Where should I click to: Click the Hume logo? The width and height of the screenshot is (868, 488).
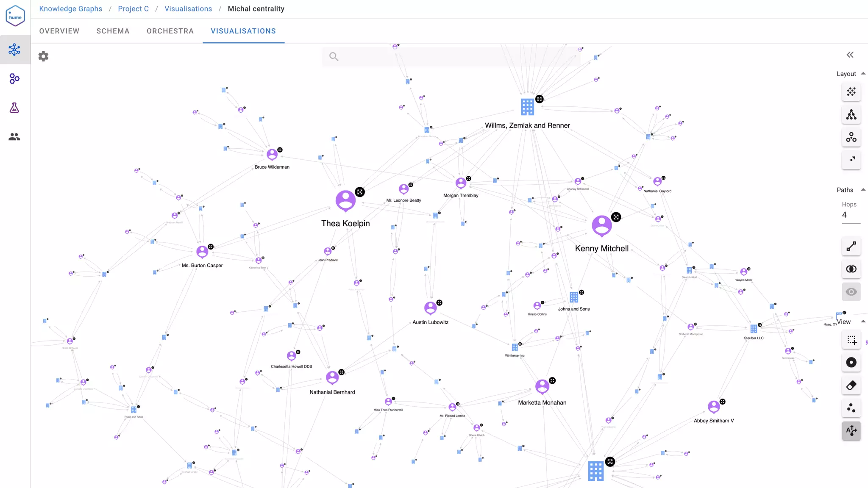pyautogui.click(x=15, y=16)
